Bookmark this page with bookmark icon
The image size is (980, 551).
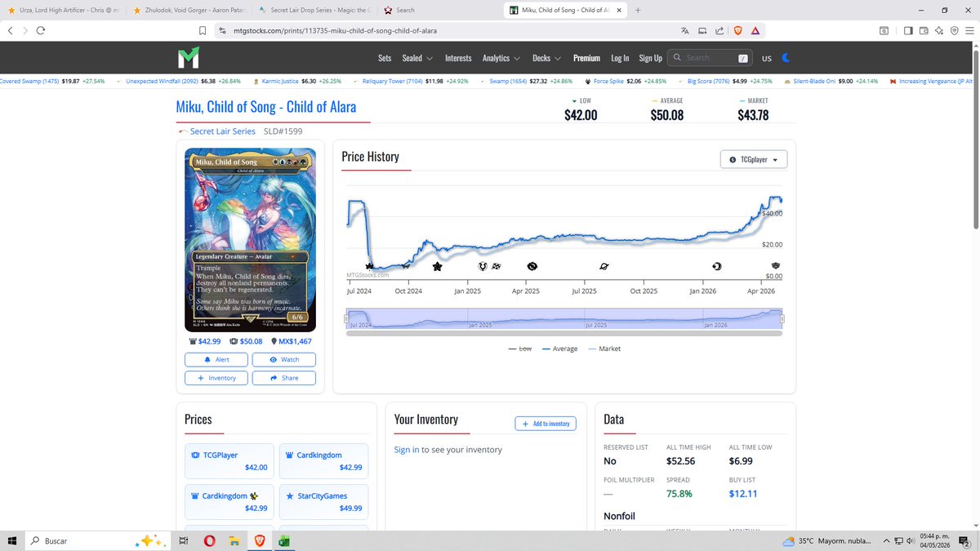pos(204,30)
